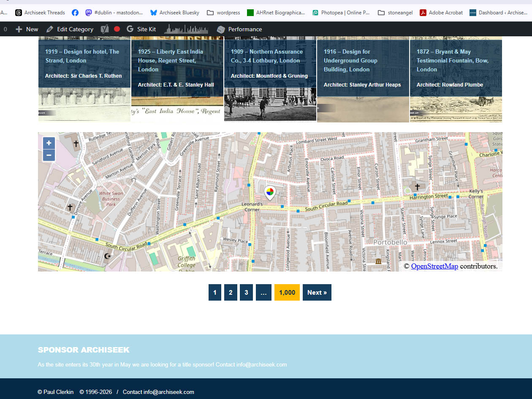Open the Performance admin bar menu
This screenshot has width=532, height=399.
coord(239,29)
